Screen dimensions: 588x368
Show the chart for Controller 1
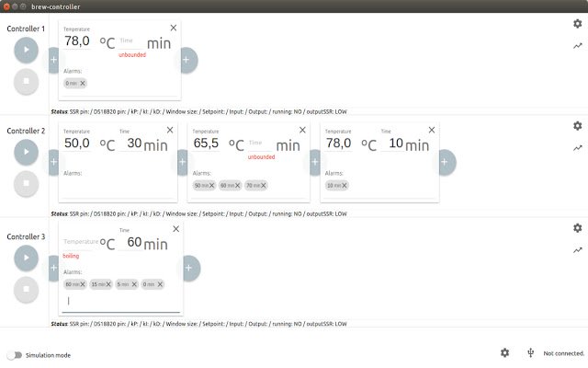pos(578,46)
